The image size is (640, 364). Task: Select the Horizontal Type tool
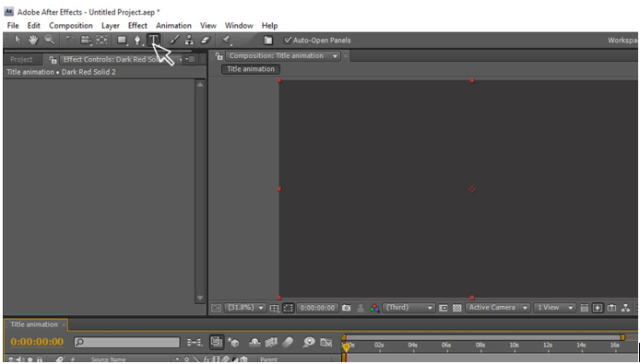coord(153,40)
